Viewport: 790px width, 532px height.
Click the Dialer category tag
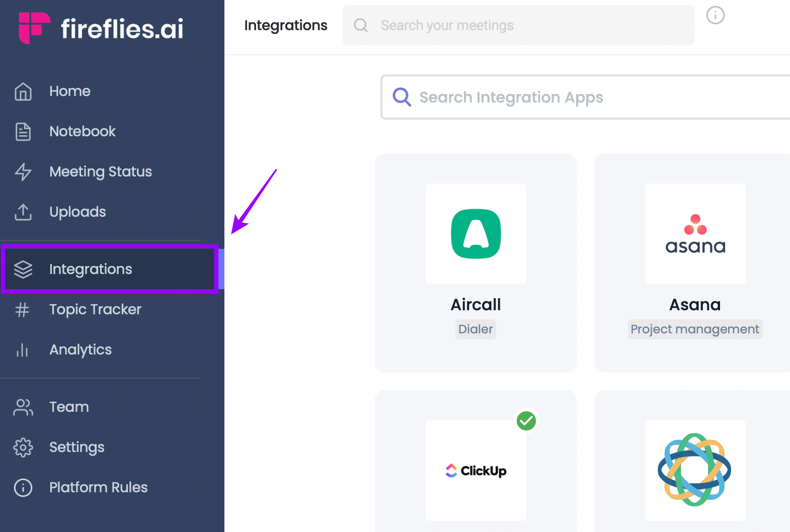476,329
